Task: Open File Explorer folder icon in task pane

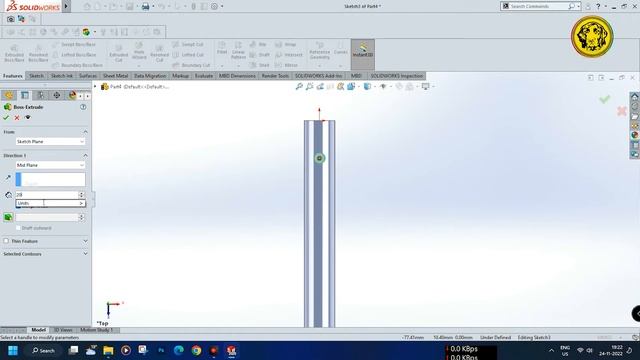Action: click(635, 116)
